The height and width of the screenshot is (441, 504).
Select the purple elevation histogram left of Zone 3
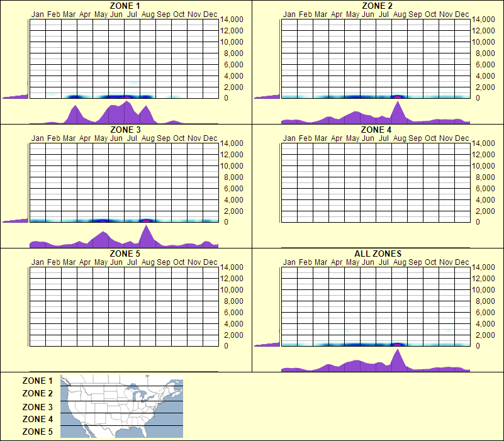[x=16, y=220]
